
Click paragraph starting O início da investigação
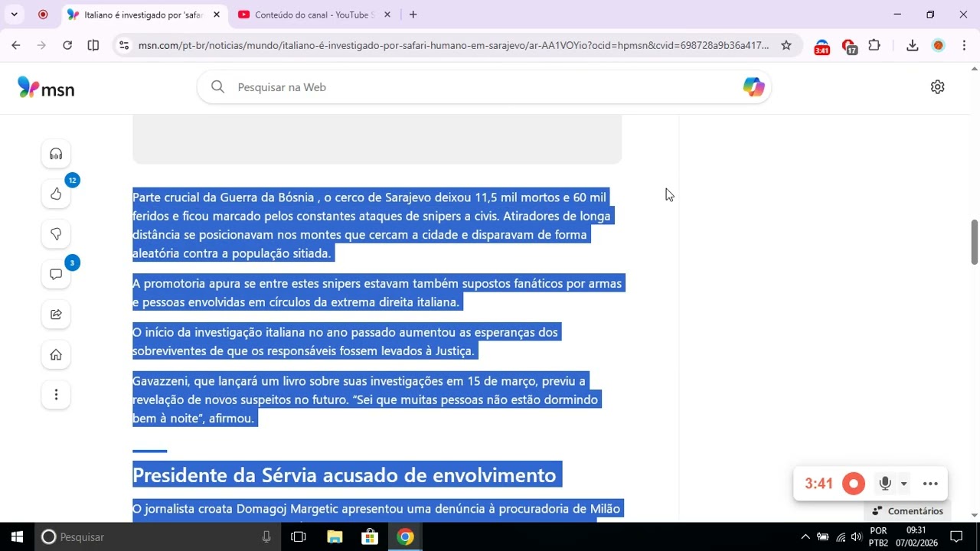pyautogui.click(x=345, y=341)
